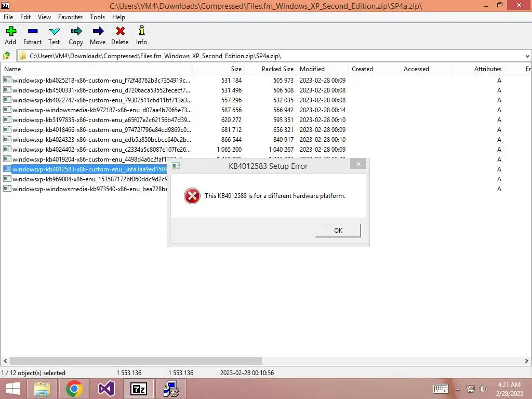Show hidden tray icons arrow
Screen dimensions: 532x399
tap(458, 390)
